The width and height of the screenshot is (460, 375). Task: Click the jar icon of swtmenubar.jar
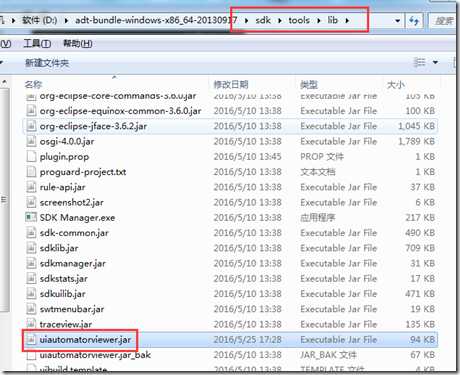(x=31, y=309)
